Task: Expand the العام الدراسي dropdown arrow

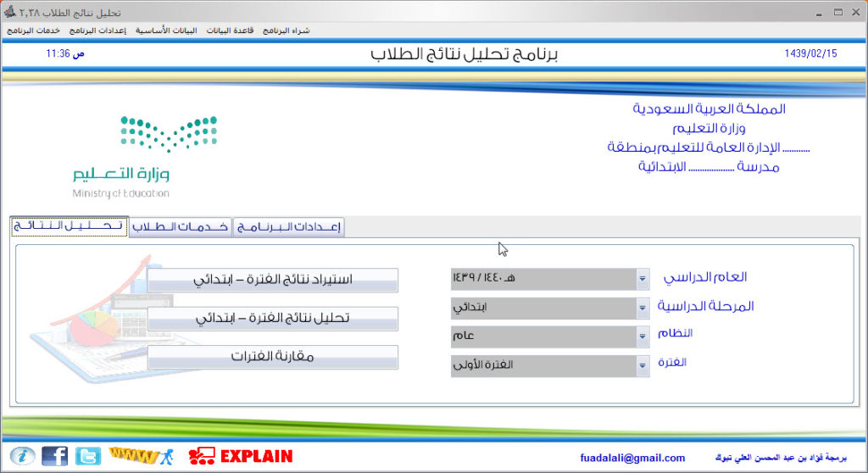Action: click(643, 279)
